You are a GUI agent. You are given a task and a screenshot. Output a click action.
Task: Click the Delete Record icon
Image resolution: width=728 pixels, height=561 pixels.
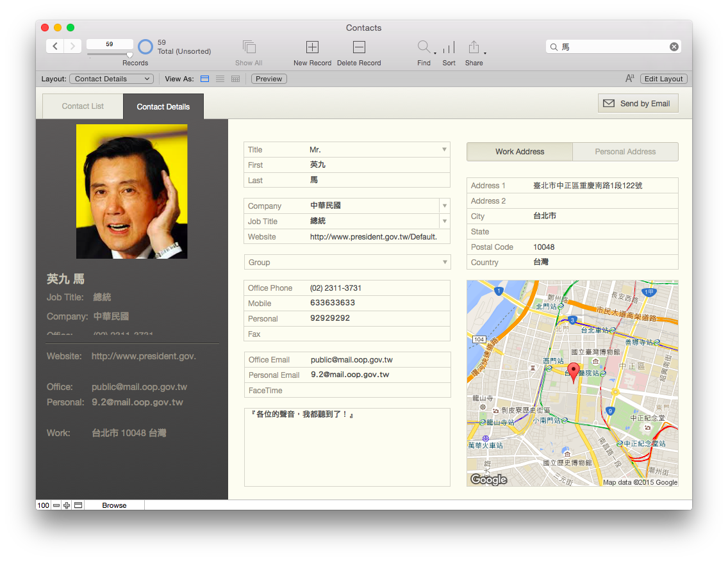tap(359, 47)
